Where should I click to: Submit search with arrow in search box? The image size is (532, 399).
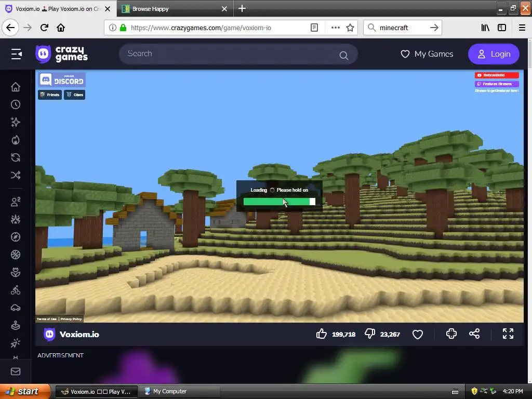pyautogui.click(x=434, y=28)
